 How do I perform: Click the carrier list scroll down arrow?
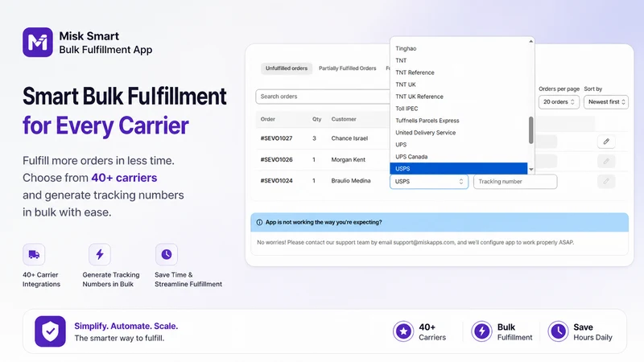tap(531, 170)
